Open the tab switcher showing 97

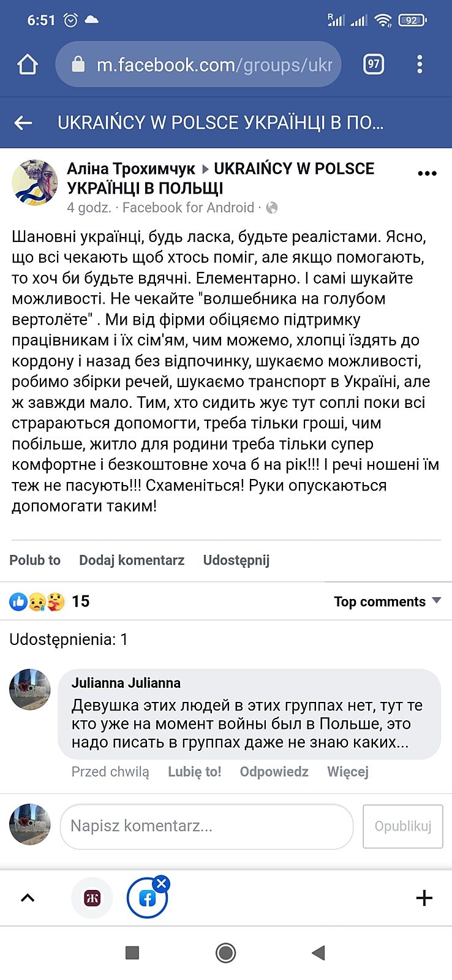point(374,64)
